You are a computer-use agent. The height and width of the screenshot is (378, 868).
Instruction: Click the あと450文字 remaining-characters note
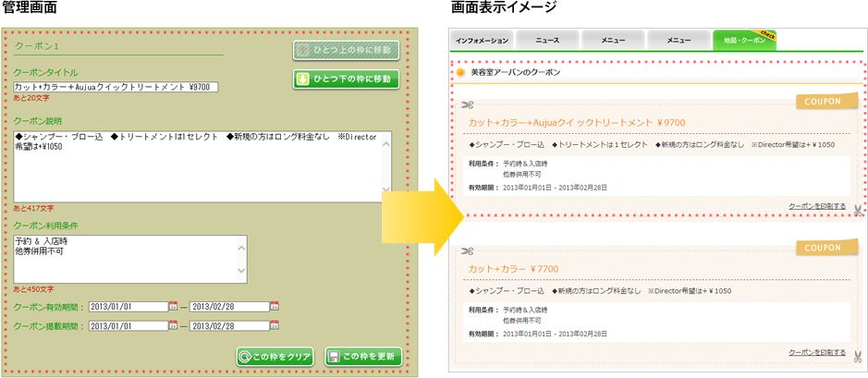33,289
